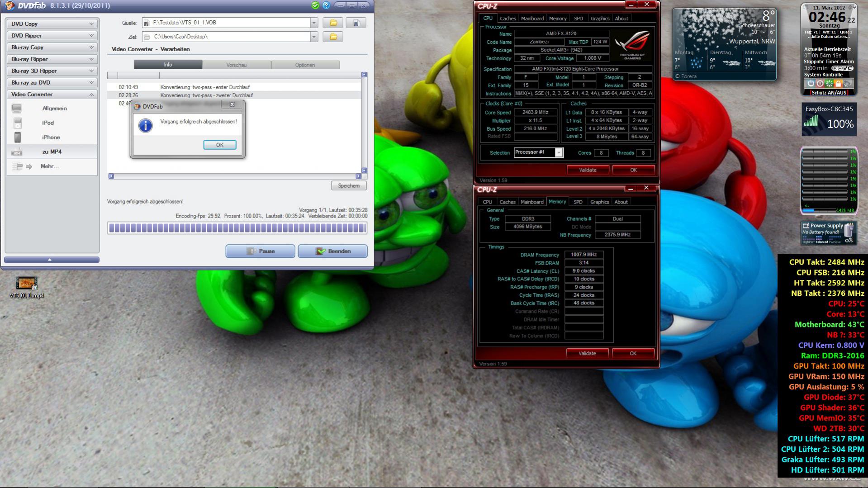Expand the Blu-ray 3D Ripper section
868x488 pixels.
[x=52, y=71]
